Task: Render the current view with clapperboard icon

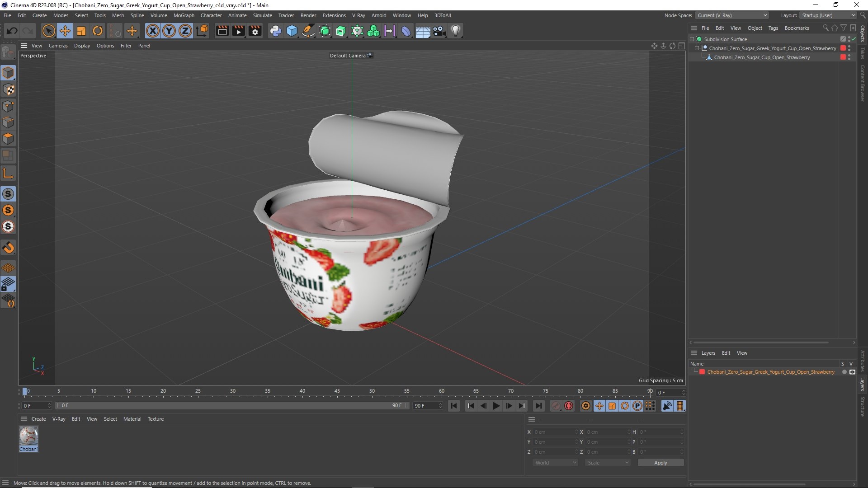Action: pyautogui.click(x=222, y=31)
